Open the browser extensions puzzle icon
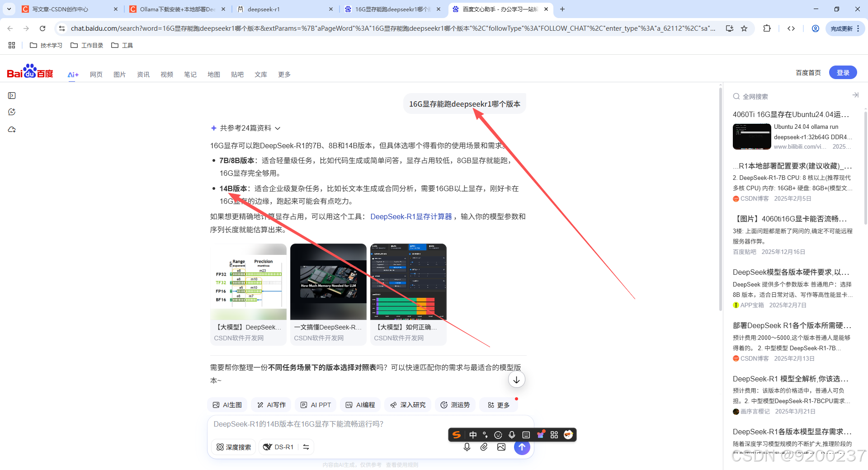 (767, 28)
